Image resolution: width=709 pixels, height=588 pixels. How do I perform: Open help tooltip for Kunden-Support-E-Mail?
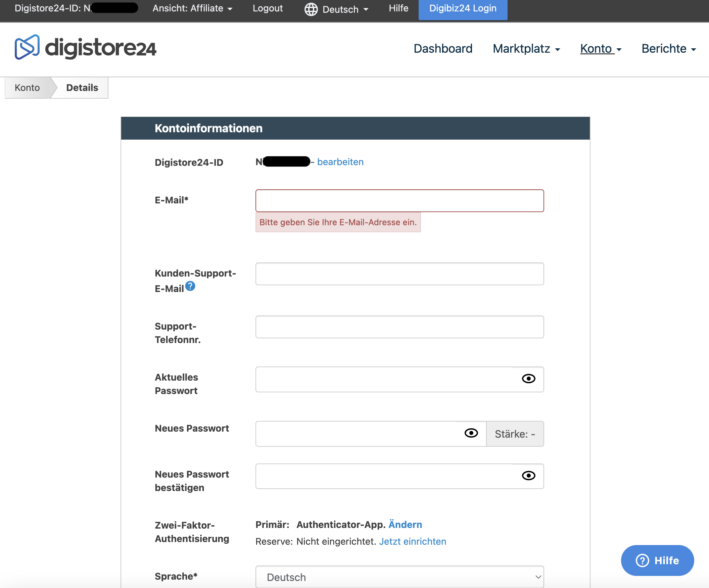click(190, 286)
